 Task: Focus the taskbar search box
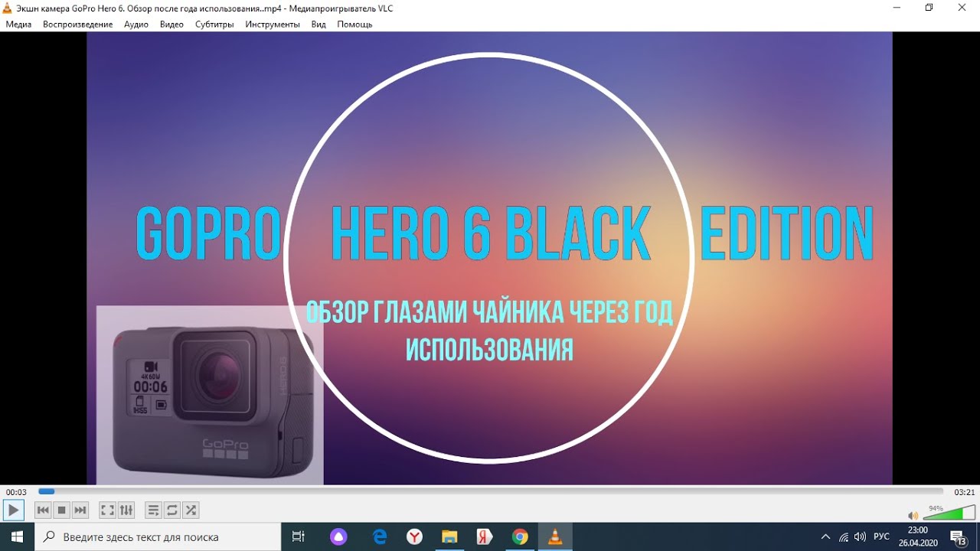pyautogui.click(x=158, y=537)
